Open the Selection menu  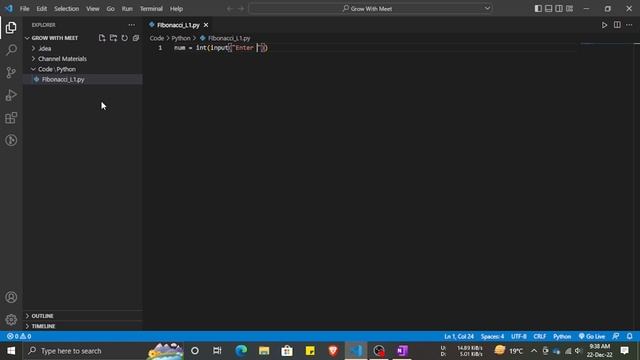tap(67, 9)
